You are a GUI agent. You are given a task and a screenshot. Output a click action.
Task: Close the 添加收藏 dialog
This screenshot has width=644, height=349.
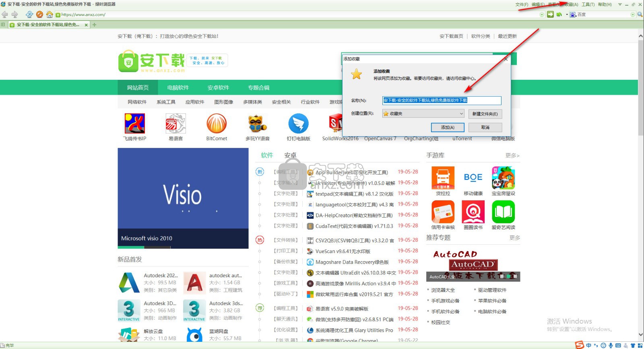point(506,59)
